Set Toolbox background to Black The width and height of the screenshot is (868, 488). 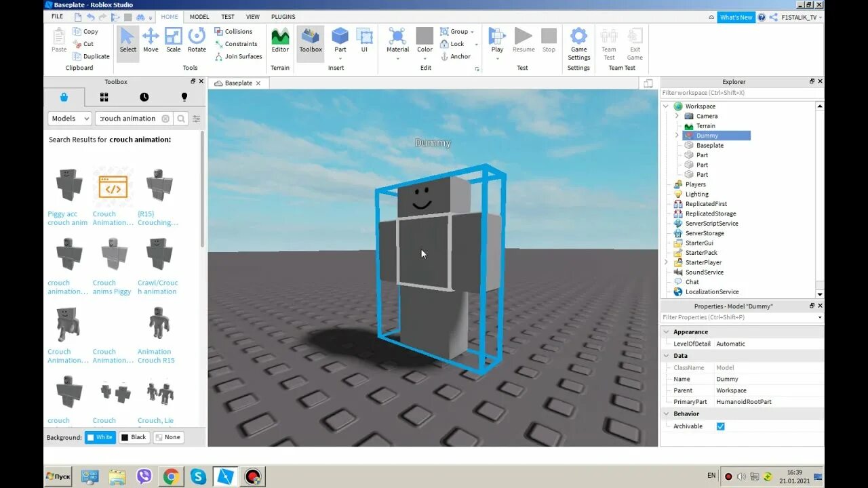coord(134,437)
